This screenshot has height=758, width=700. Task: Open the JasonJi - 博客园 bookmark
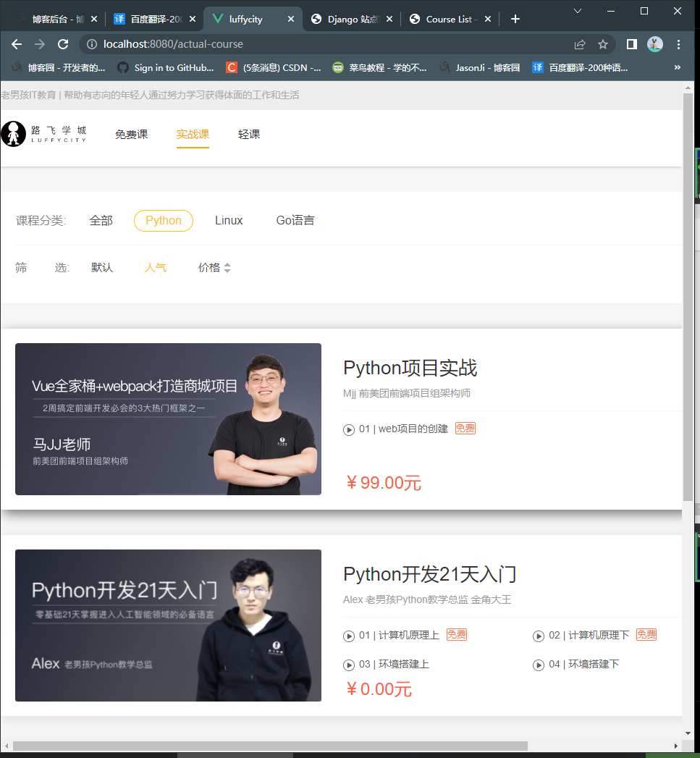coord(479,67)
